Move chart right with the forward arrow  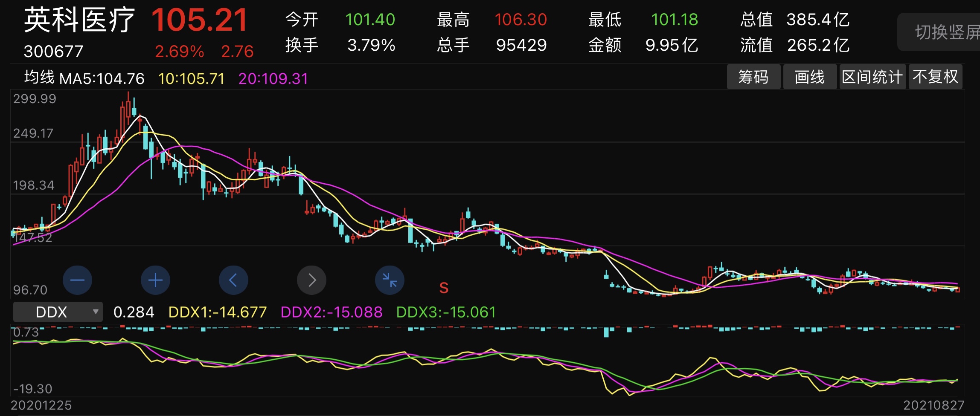311,280
